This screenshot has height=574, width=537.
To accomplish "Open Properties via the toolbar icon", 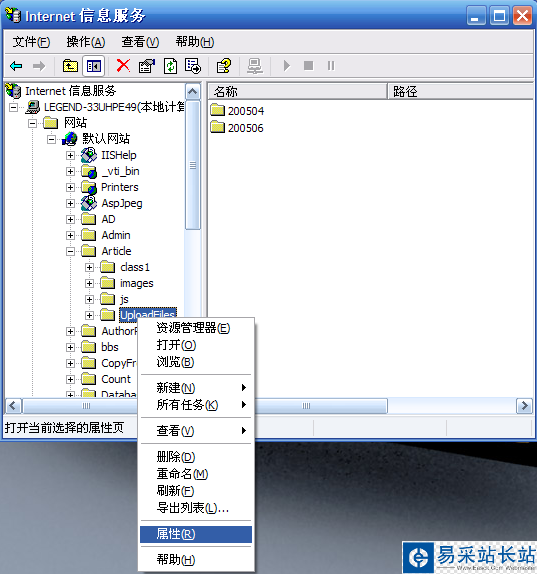I will pos(146,66).
